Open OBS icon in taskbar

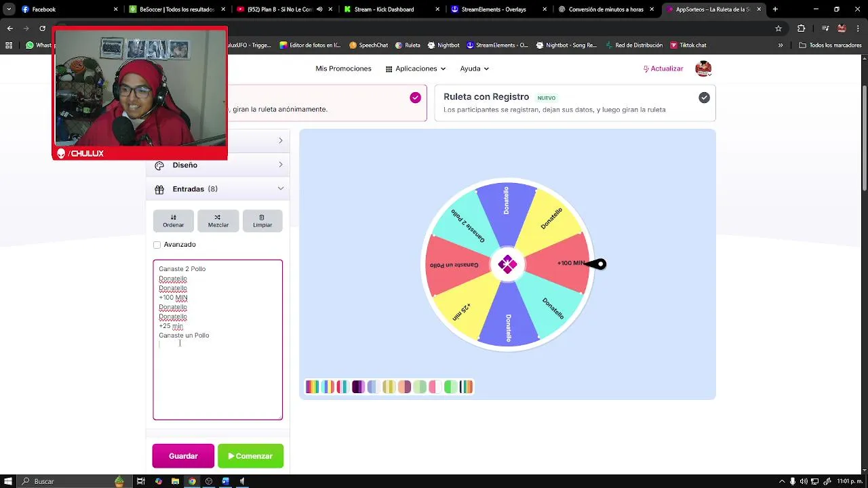[209, 481]
